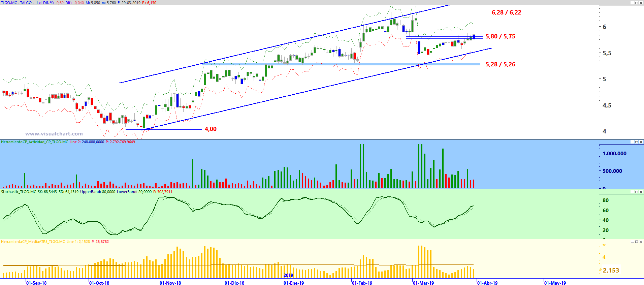Screen dimensions: 644x285
Task: Maximize the MediaATR5 indicator pane
Action: pyautogui.click(x=637, y=242)
